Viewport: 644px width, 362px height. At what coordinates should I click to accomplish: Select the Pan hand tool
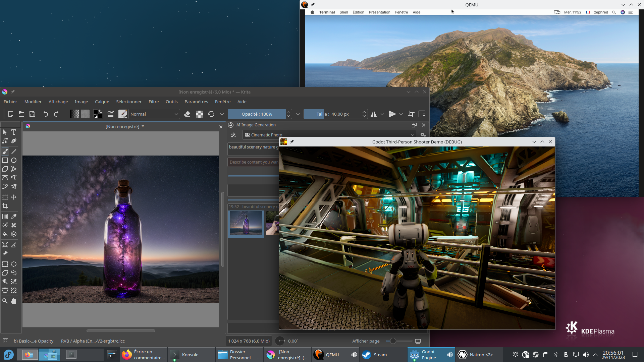point(14,301)
